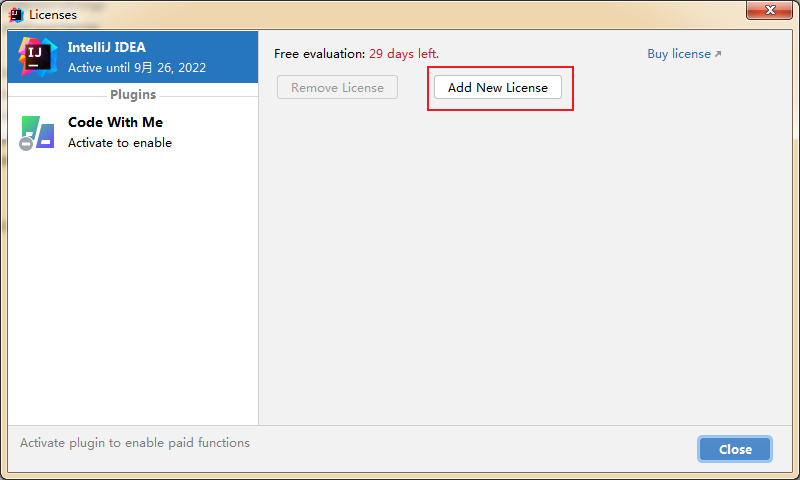Click the gray disabled badge on Code With Me icon

click(x=26, y=144)
